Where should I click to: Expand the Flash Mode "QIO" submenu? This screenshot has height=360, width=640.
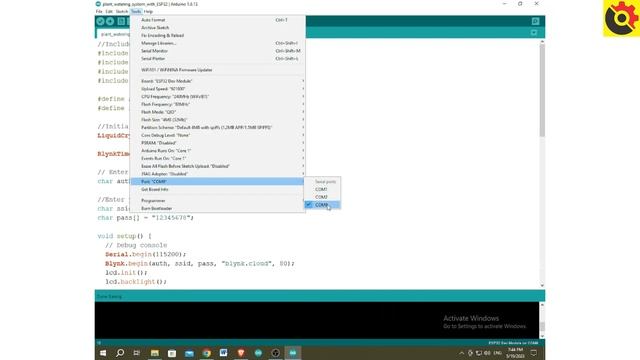218,112
